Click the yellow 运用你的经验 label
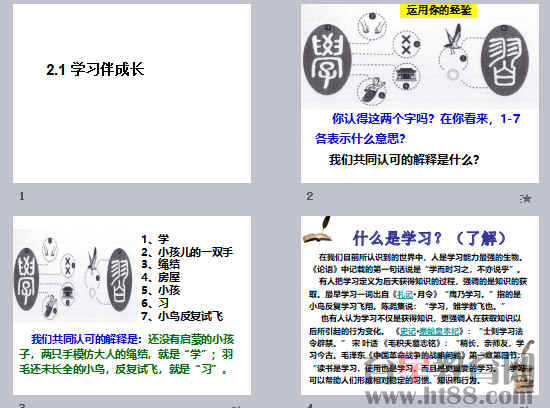 tap(438, 10)
